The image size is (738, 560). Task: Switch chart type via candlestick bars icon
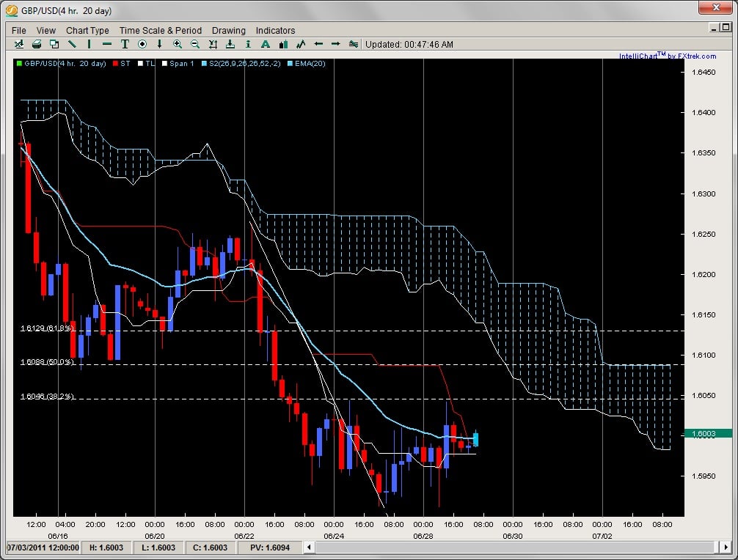283,44
